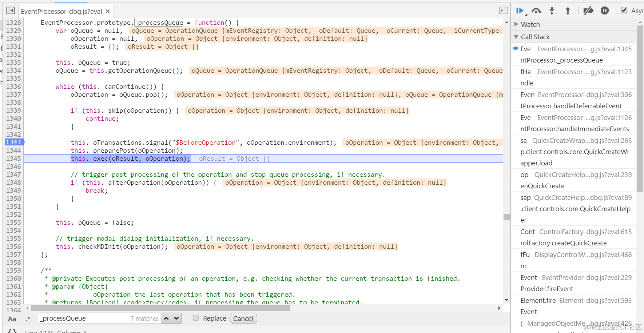Collapse the debugger sidebar pane

[x=503, y=11]
